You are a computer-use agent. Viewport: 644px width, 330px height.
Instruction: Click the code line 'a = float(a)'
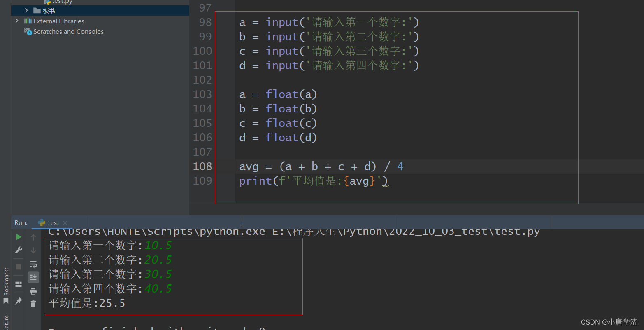(x=278, y=94)
